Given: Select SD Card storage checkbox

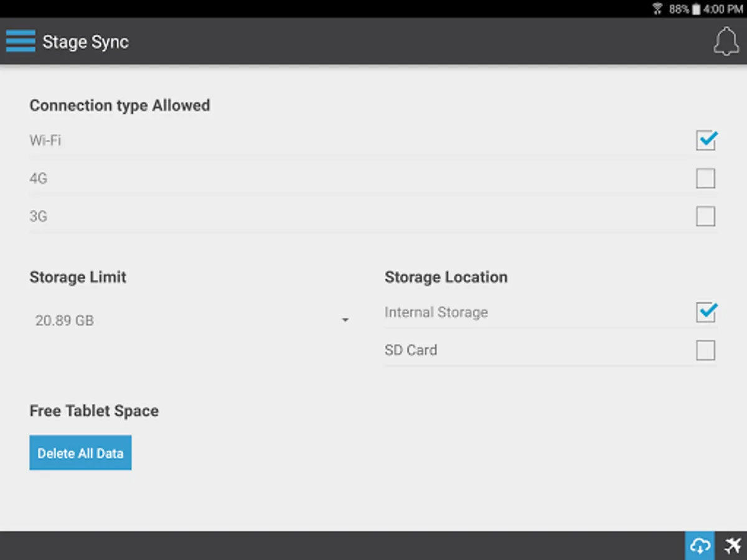Looking at the screenshot, I should (705, 350).
